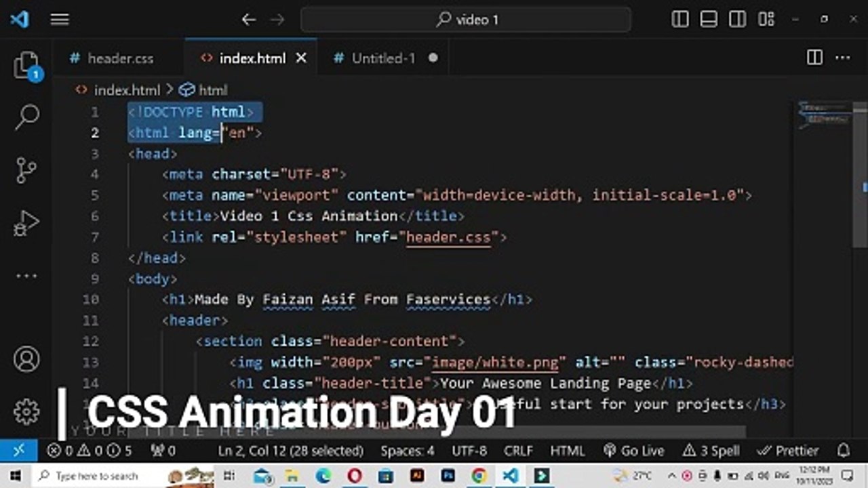The height and width of the screenshot is (488, 868).
Task: Click the title text 'Video 1 Css Animation'
Action: click(309, 216)
